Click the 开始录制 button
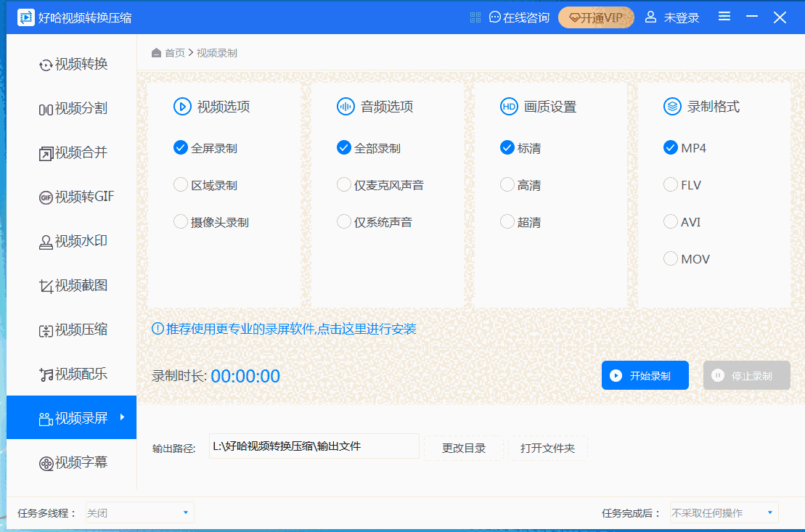The width and height of the screenshot is (805, 532). tap(645, 376)
